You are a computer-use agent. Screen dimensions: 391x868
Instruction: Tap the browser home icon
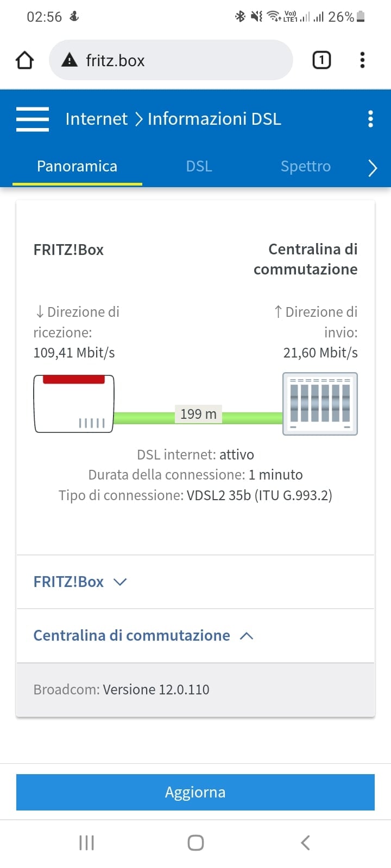[x=24, y=60]
